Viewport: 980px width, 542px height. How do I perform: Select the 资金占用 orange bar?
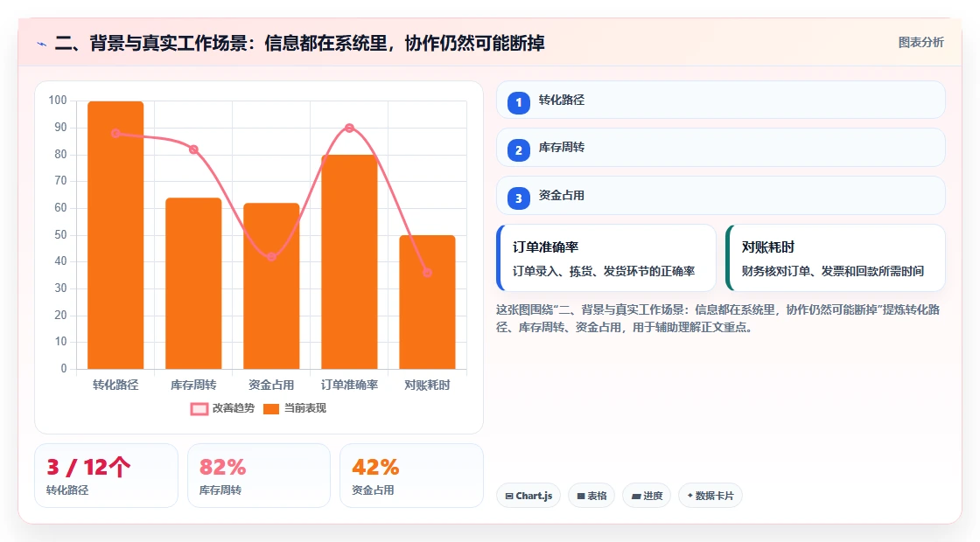[271, 286]
